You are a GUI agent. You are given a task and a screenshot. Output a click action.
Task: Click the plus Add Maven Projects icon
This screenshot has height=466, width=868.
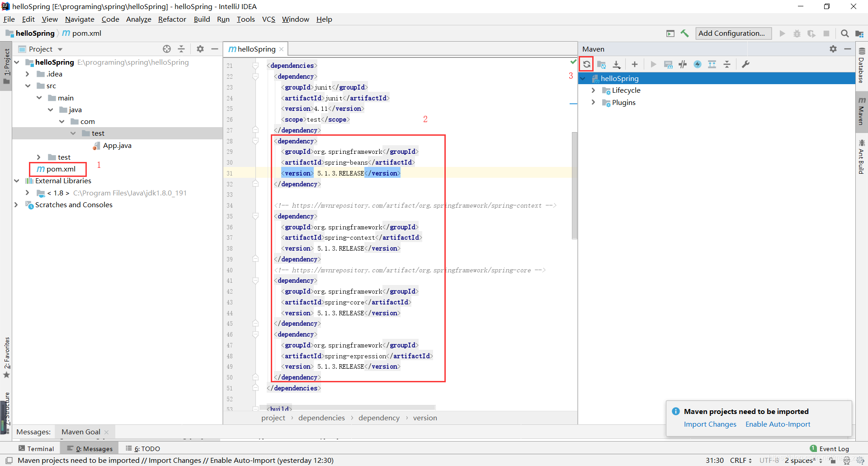pos(635,64)
